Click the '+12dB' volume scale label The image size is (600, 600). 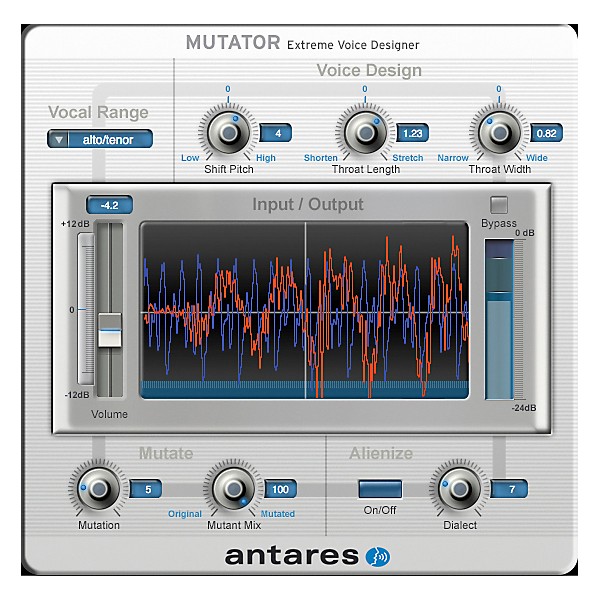click(x=75, y=224)
